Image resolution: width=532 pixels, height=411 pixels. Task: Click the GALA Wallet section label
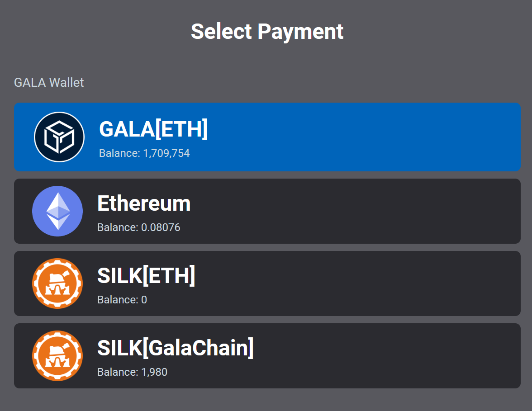(49, 82)
